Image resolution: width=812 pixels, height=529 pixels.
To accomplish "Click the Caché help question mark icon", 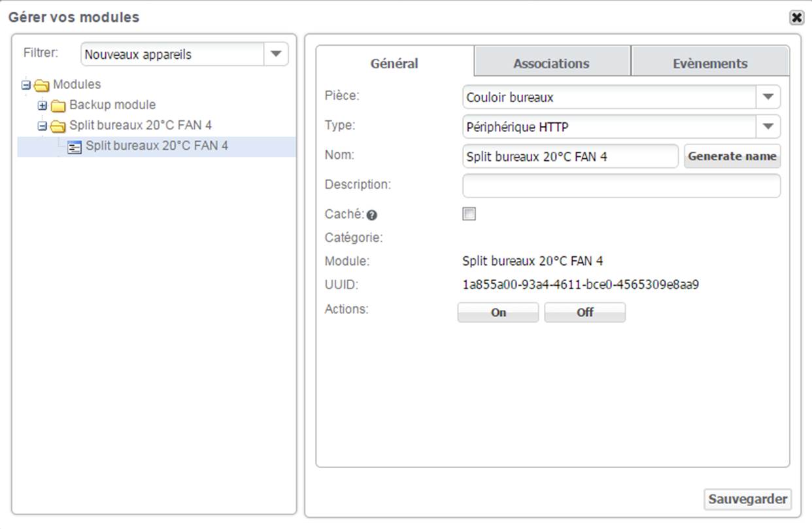I will (371, 215).
